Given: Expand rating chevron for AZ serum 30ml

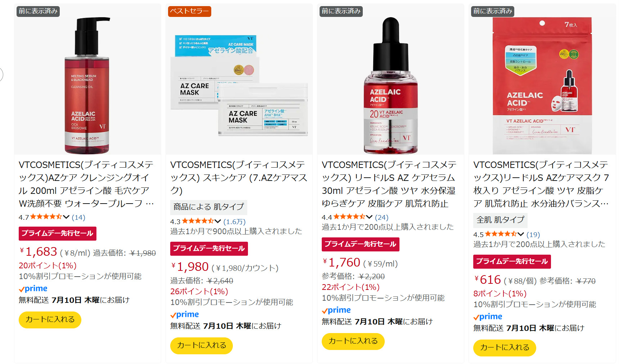Looking at the screenshot, I should (369, 217).
